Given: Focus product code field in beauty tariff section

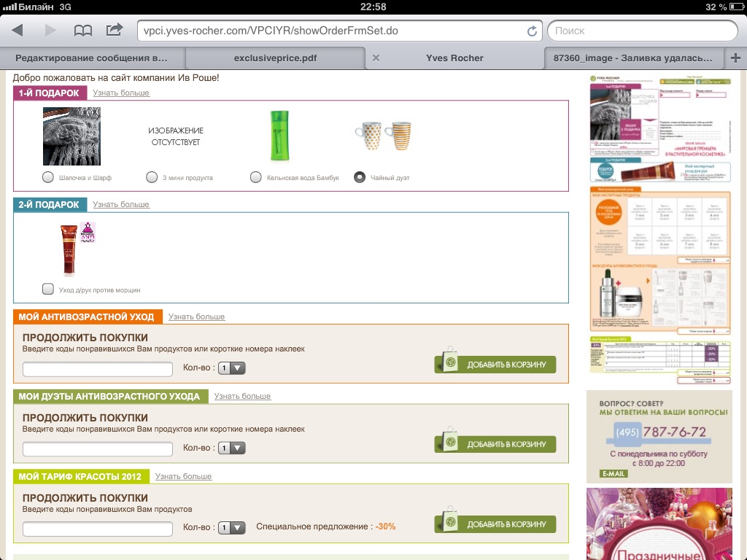Looking at the screenshot, I should click(x=98, y=529).
